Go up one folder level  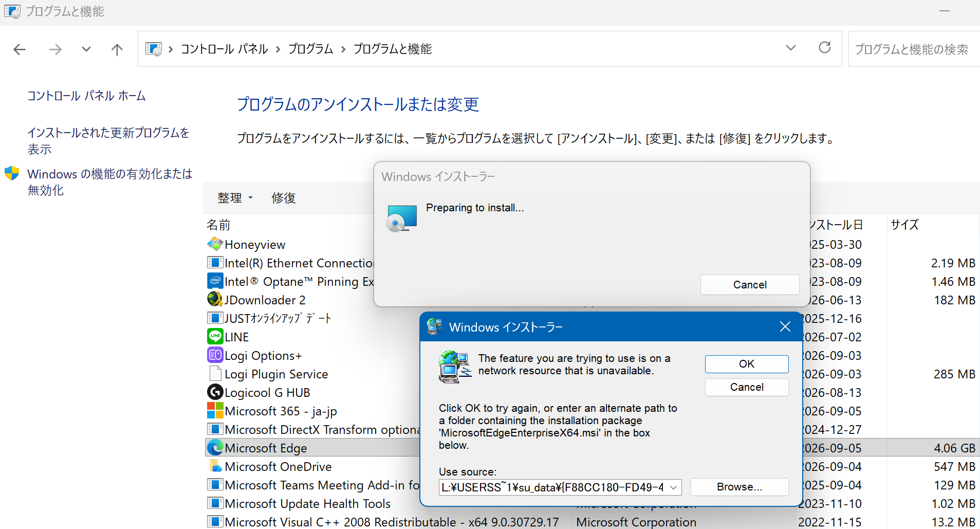pyautogui.click(x=117, y=49)
